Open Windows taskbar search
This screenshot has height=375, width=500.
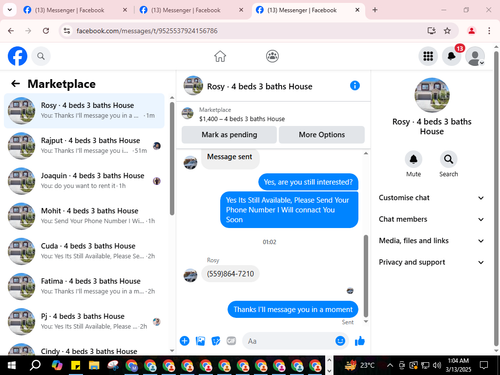35,365
